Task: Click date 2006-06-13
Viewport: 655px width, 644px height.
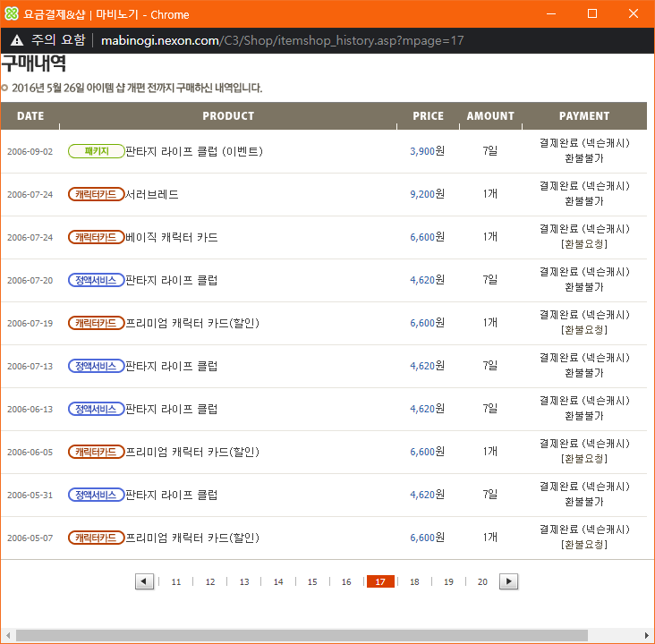Action: [30, 410]
